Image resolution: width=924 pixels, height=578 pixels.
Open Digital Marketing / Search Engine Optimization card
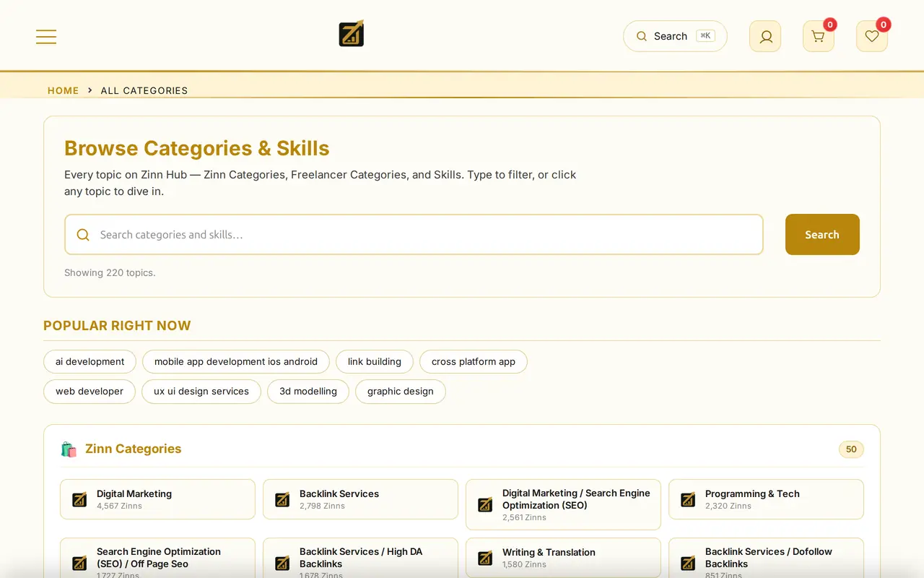[563, 505]
